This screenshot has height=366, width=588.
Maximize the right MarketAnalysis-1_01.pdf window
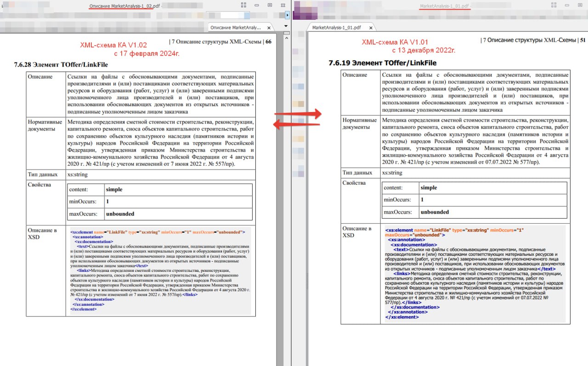pos(580,5)
